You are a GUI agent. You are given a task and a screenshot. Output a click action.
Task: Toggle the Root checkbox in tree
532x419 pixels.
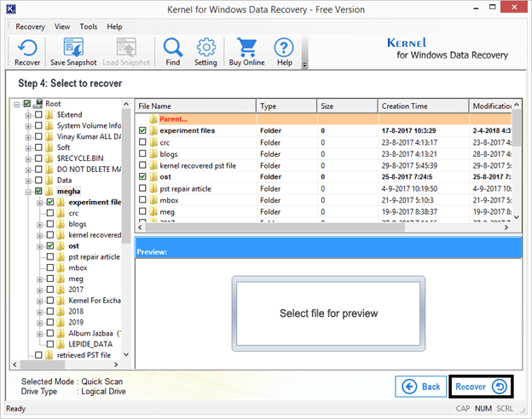[x=27, y=103]
